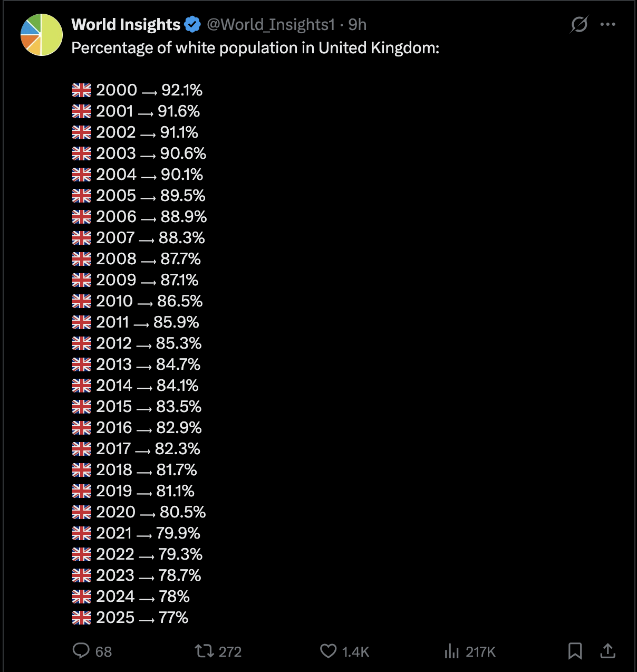Click the World Insights profile avatar

click(42, 35)
